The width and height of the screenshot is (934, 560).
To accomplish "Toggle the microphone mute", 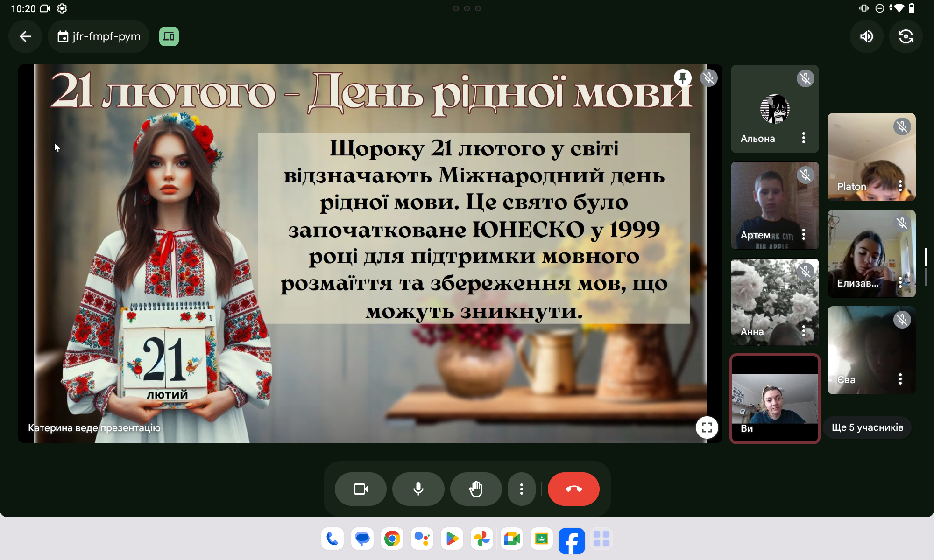I will pos(418,489).
